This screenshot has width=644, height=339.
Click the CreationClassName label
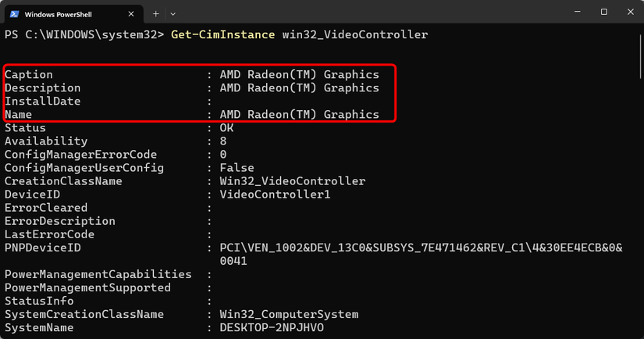pyautogui.click(x=63, y=180)
